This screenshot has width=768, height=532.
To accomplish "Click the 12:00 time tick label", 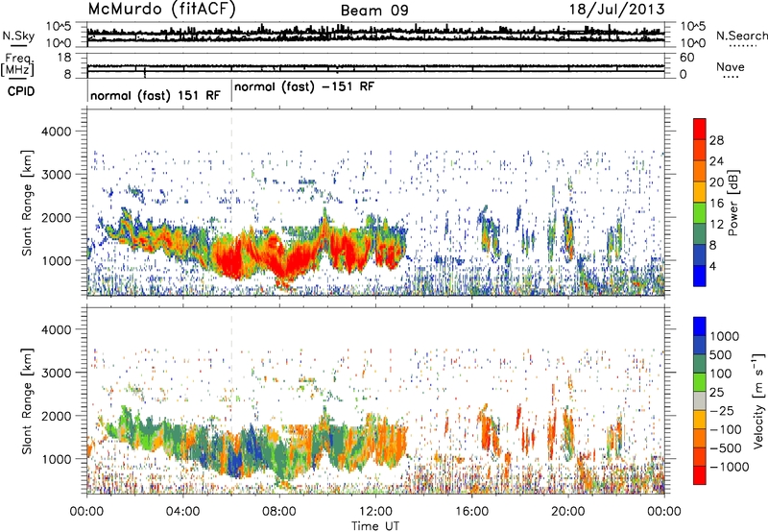I will [375, 512].
